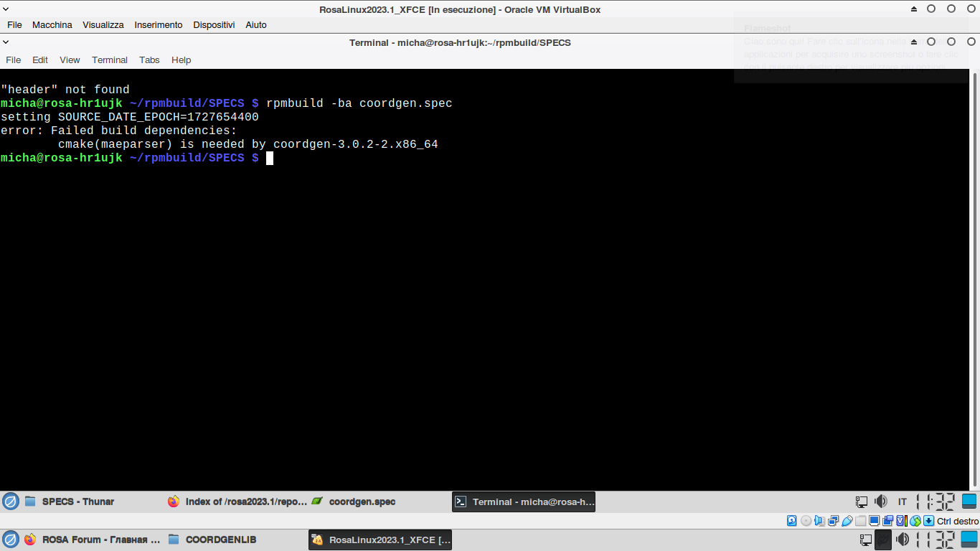Click the 'rpmbuild -ba coordgen.spec' command text
980x551 pixels.
click(359, 103)
